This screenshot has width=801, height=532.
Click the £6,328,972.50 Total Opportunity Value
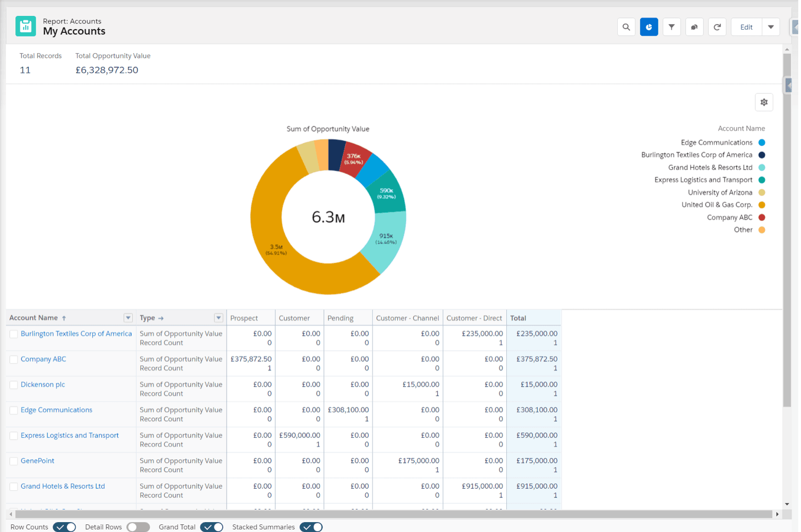point(107,70)
